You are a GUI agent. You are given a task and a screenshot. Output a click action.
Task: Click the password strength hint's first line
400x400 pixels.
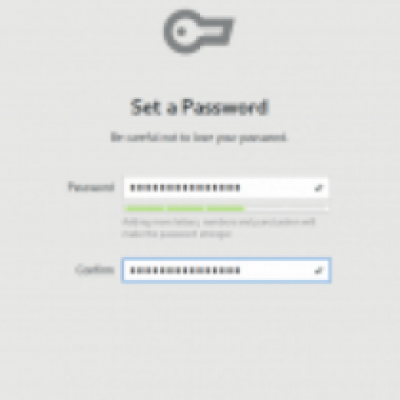(x=219, y=222)
